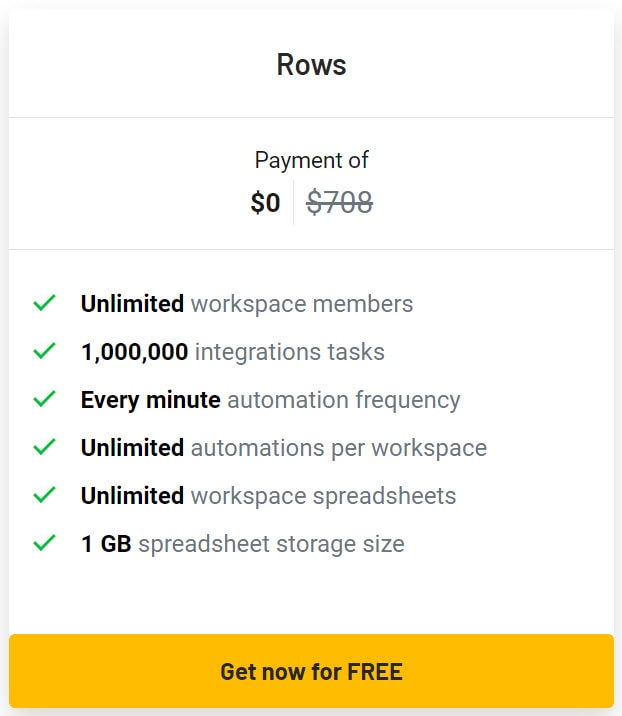Click 1,000,000 integrations tasks feature text

[x=233, y=352]
